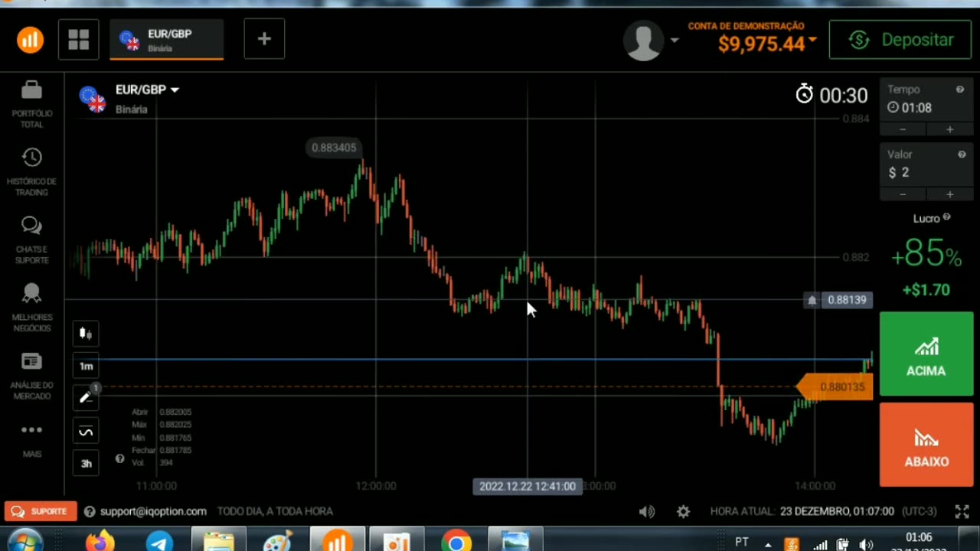Click the Lucro info icon
The width and height of the screenshot is (980, 551).
click(946, 217)
